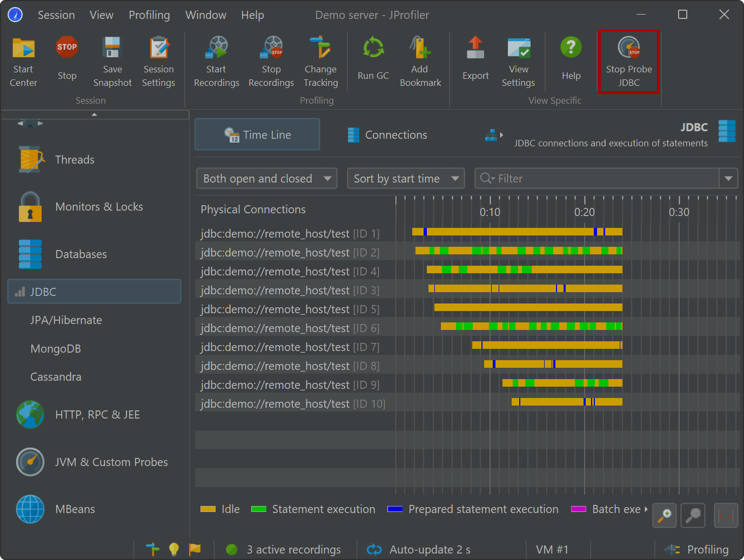Open Change Tracking
This screenshot has width=744, height=560.
pos(320,62)
